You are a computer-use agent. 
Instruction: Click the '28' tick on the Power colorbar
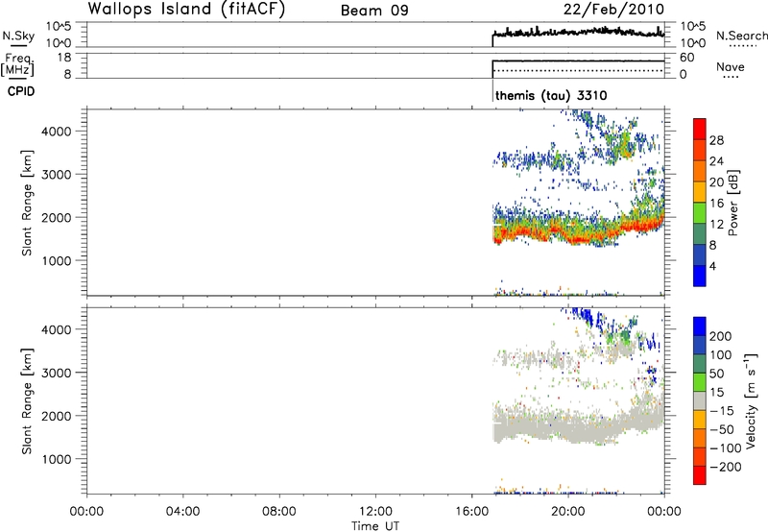[716, 140]
